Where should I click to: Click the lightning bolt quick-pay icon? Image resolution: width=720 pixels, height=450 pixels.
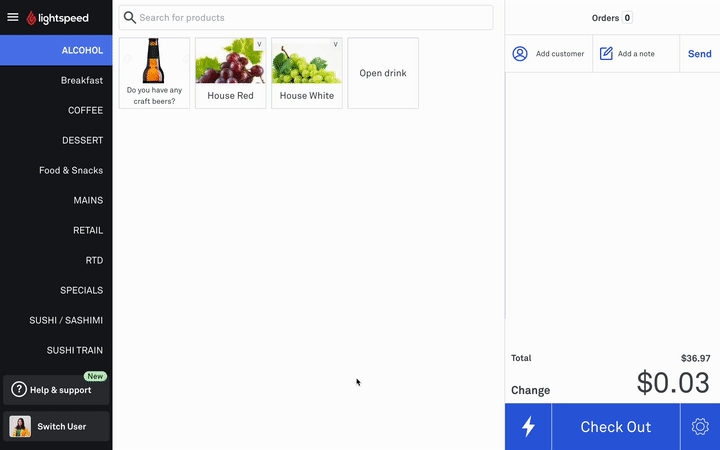click(528, 427)
